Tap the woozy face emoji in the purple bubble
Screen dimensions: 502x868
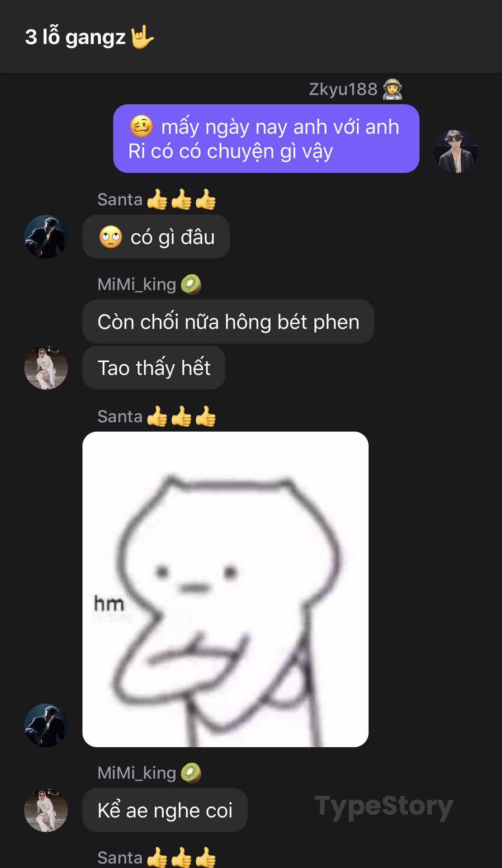pos(141,126)
